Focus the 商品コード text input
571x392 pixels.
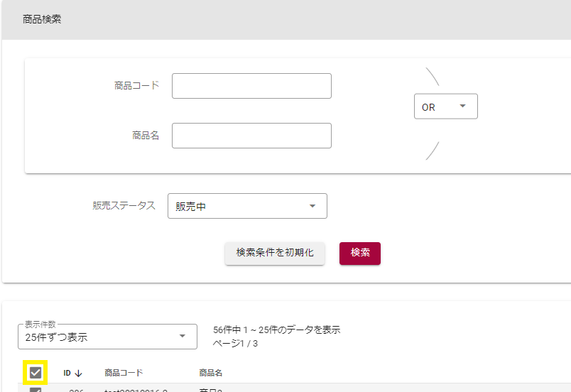(251, 86)
